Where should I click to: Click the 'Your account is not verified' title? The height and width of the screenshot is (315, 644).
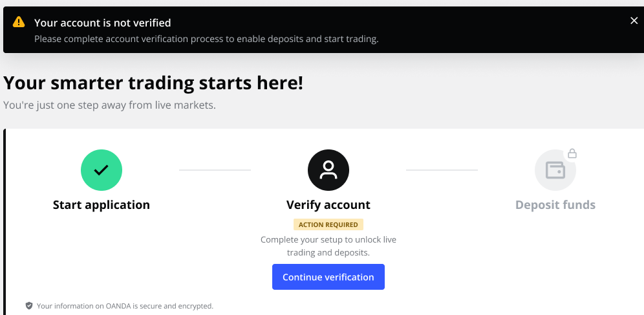(x=103, y=23)
